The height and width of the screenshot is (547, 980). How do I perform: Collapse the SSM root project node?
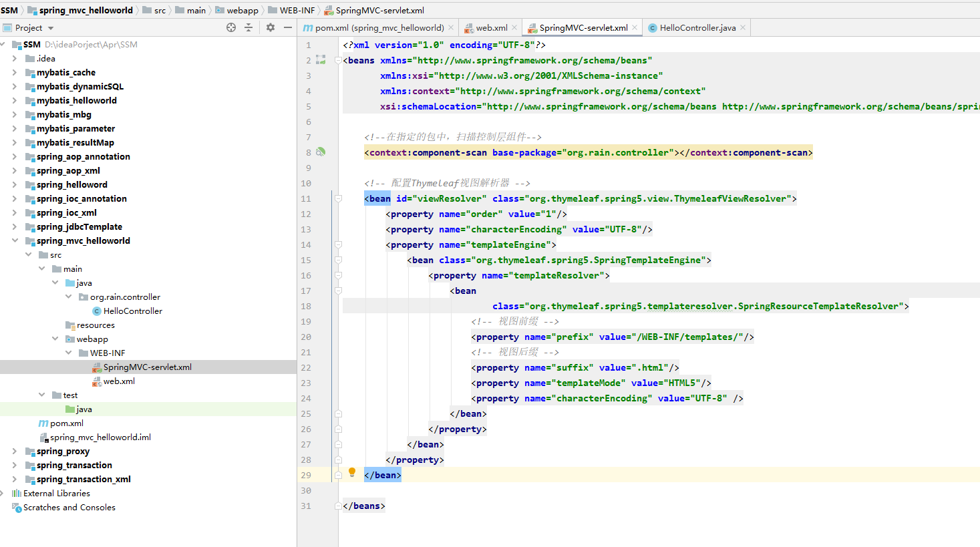tap(3, 44)
